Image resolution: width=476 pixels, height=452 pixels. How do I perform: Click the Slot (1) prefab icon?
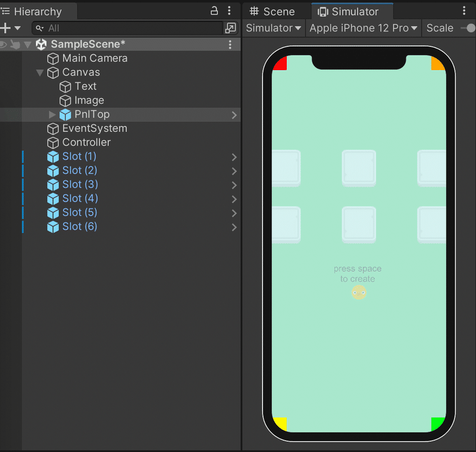point(53,157)
